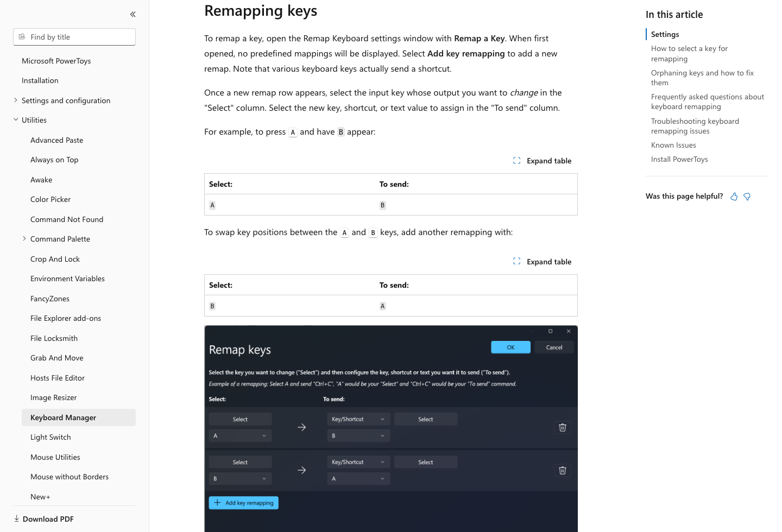
Task: Click the first row left Select button
Action: [x=240, y=419]
